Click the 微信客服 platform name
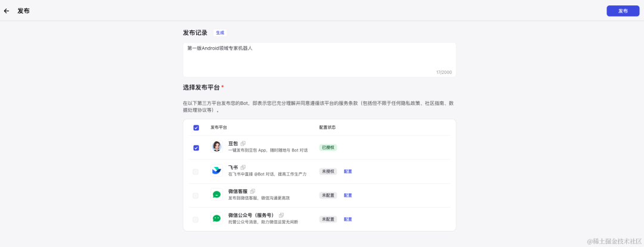 click(x=238, y=191)
